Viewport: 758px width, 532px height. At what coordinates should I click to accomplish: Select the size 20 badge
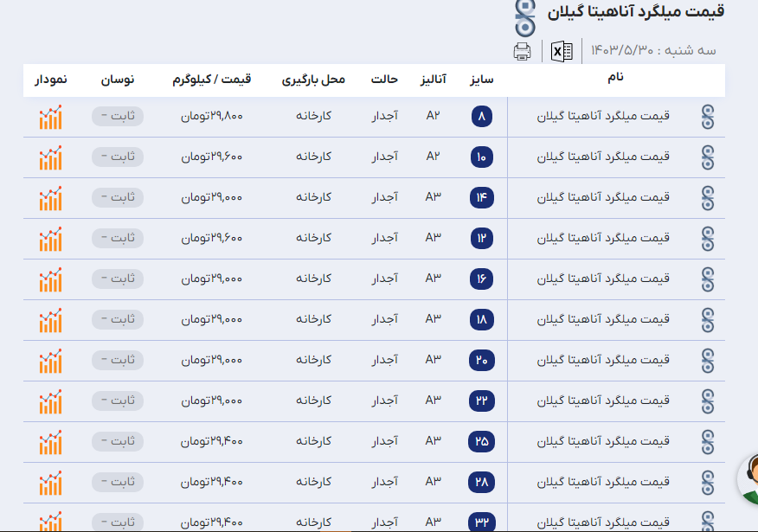[482, 361]
